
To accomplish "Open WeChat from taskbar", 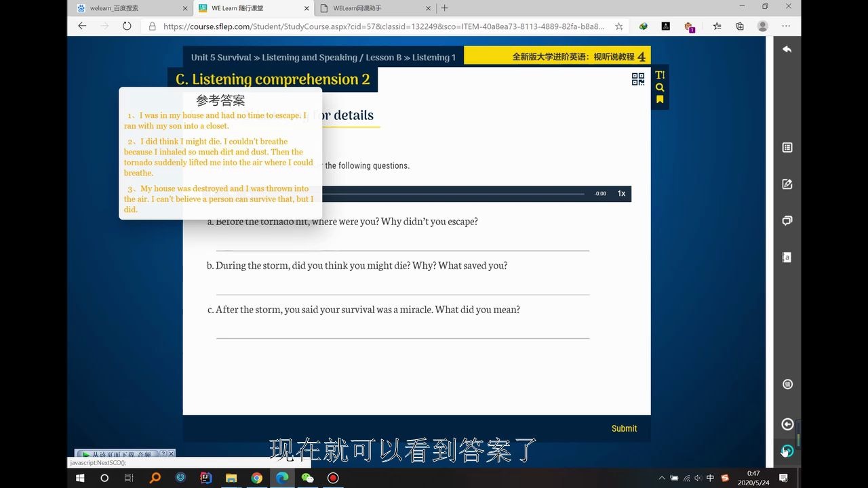I will click(x=307, y=478).
